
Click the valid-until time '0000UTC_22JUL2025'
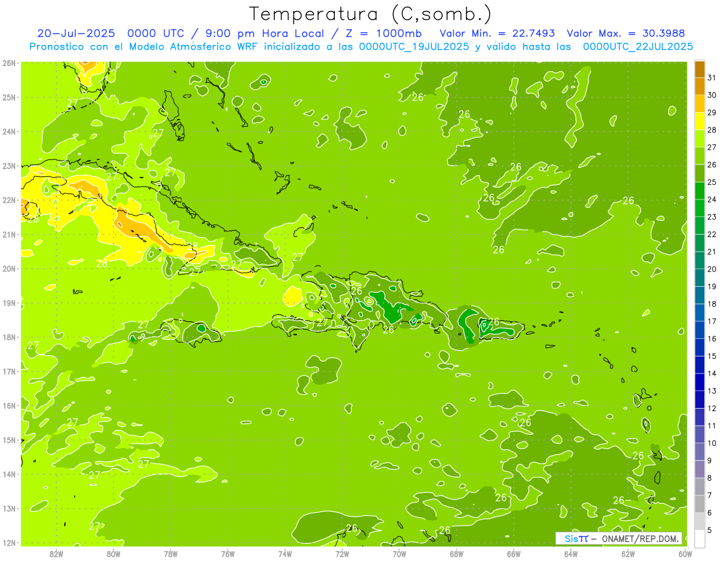tap(638, 47)
